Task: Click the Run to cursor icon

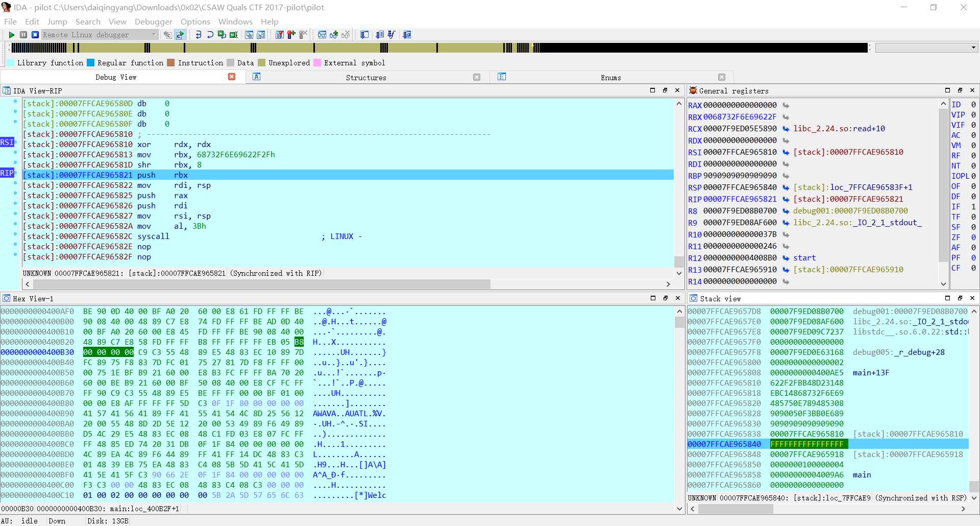Action: coord(234,35)
